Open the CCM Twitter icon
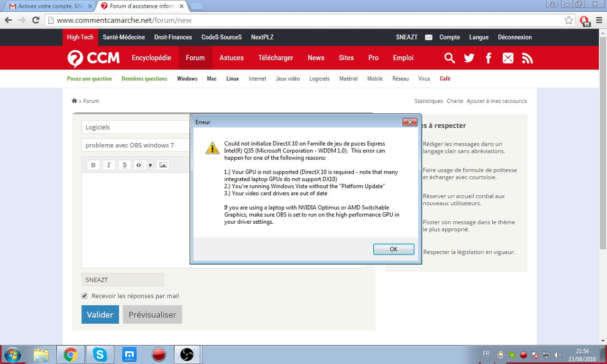The width and height of the screenshot is (607, 364). [x=469, y=58]
